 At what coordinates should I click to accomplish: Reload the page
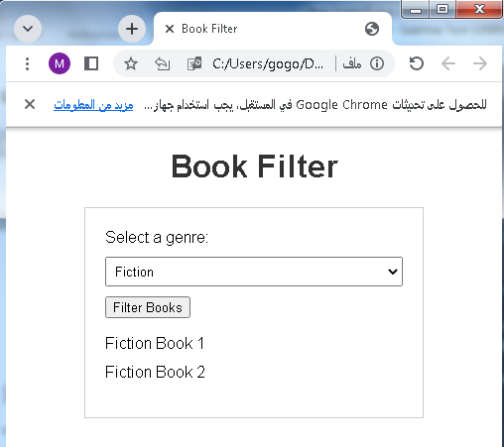[417, 63]
